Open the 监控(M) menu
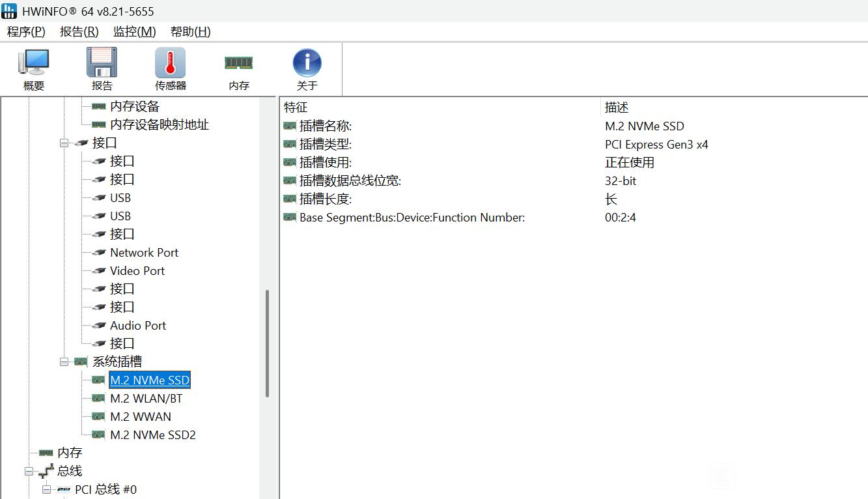Screen dimensions: 868x499 click(134, 31)
